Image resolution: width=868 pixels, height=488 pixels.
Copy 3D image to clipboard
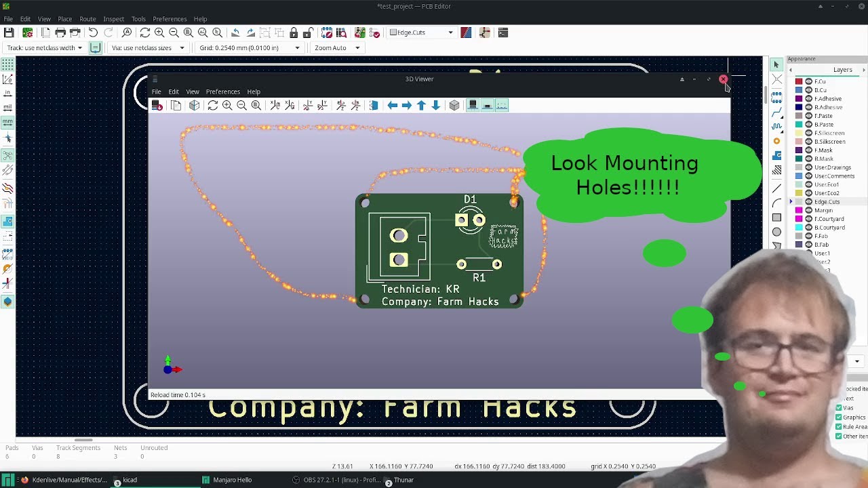pyautogui.click(x=176, y=105)
